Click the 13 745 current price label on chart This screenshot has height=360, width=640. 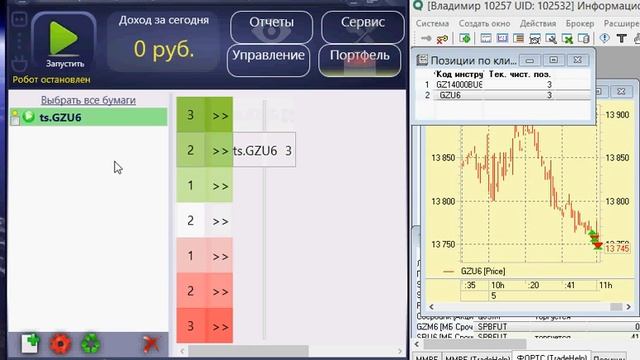617,249
